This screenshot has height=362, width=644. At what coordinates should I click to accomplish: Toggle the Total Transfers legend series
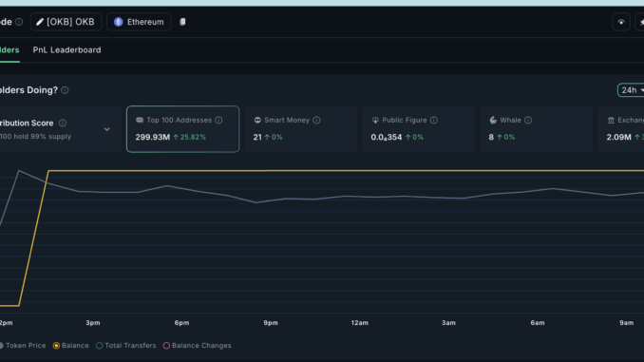tap(126, 346)
